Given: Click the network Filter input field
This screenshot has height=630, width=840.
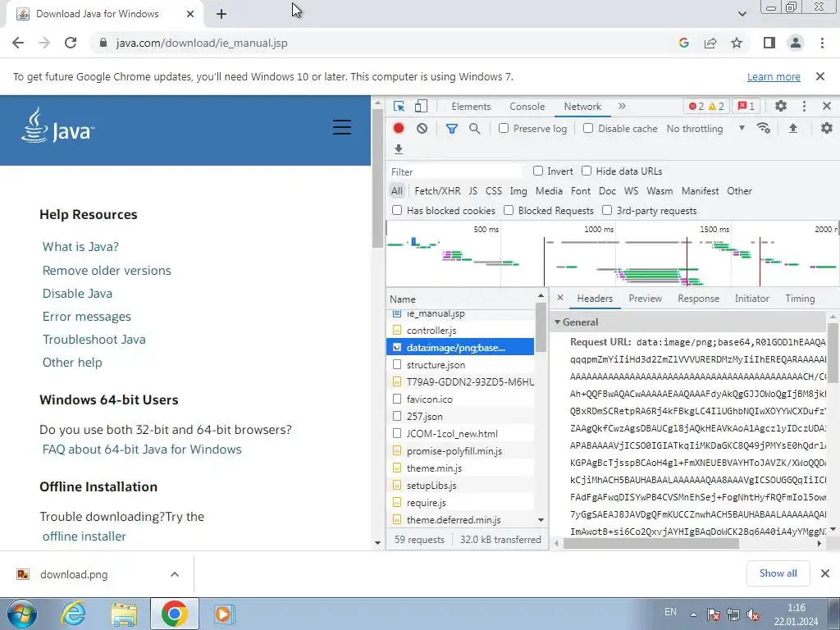Looking at the screenshot, I should 454,171.
